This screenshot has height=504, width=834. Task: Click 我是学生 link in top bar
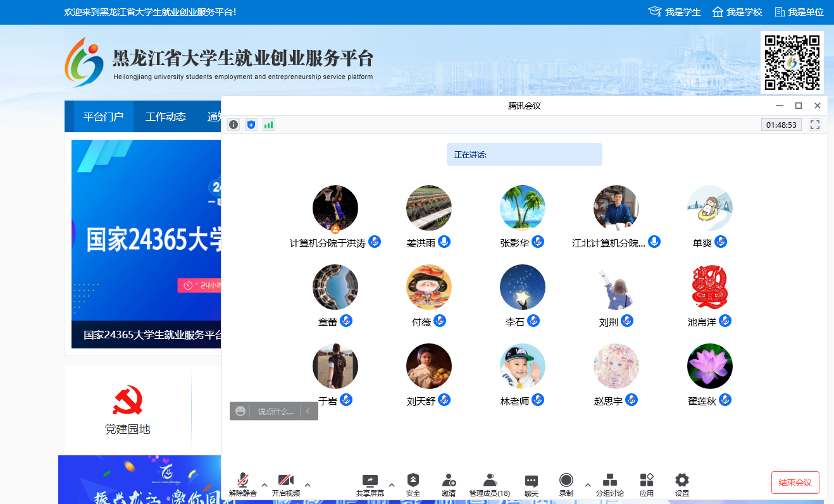tap(675, 12)
